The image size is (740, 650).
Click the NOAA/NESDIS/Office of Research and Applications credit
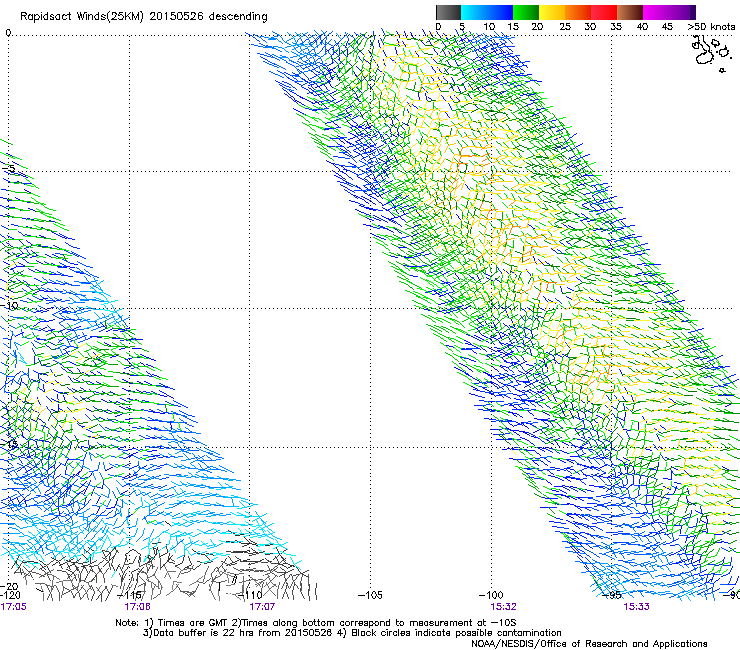coord(589,644)
